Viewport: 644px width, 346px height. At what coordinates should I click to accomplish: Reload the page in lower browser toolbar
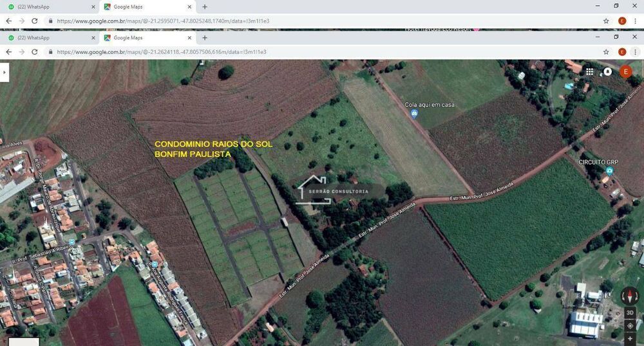click(35, 52)
